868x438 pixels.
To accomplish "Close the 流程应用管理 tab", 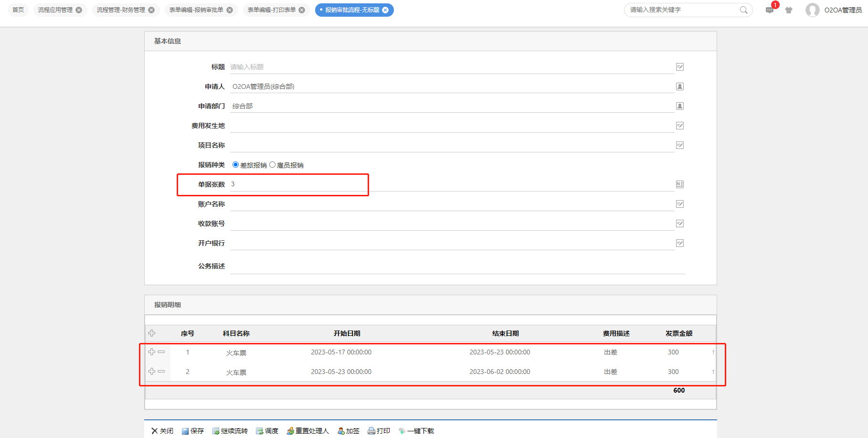I will [79, 10].
